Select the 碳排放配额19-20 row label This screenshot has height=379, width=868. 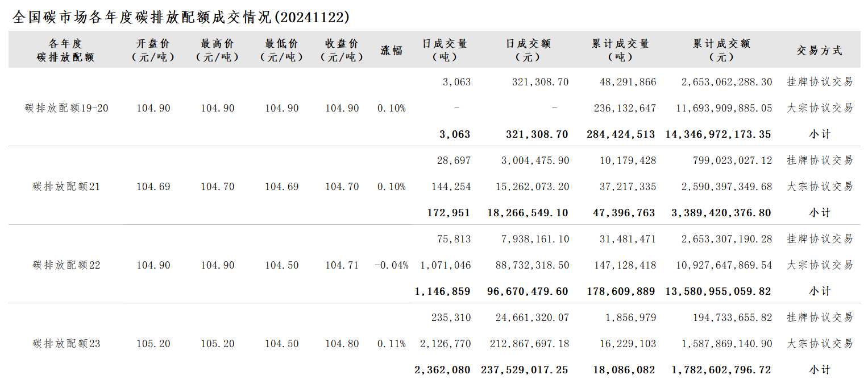click(x=67, y=108)
